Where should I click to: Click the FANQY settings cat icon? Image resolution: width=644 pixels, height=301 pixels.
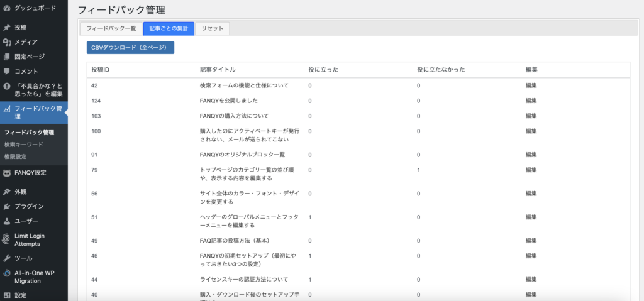(7, 173)
